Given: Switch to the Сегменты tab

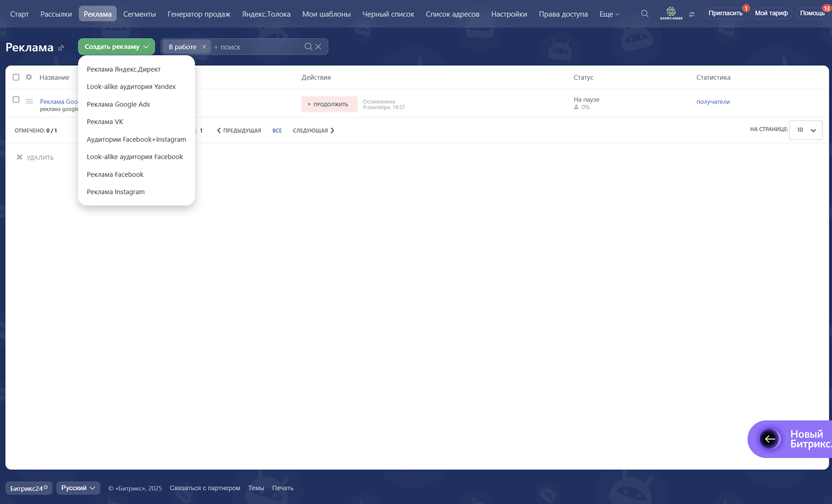Looking at the screenshot, I should [x=139, y=14].
